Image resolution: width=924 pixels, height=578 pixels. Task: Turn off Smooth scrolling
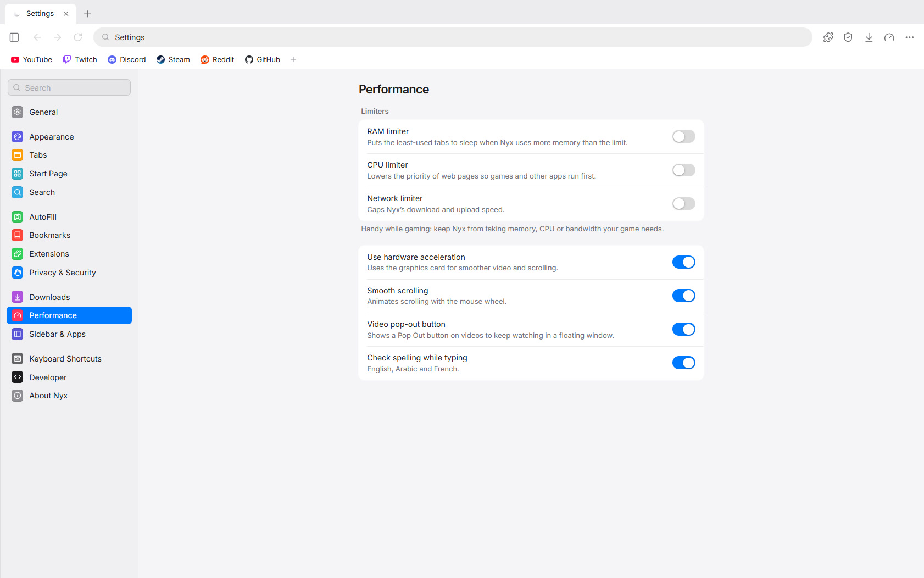click(684, 296)
